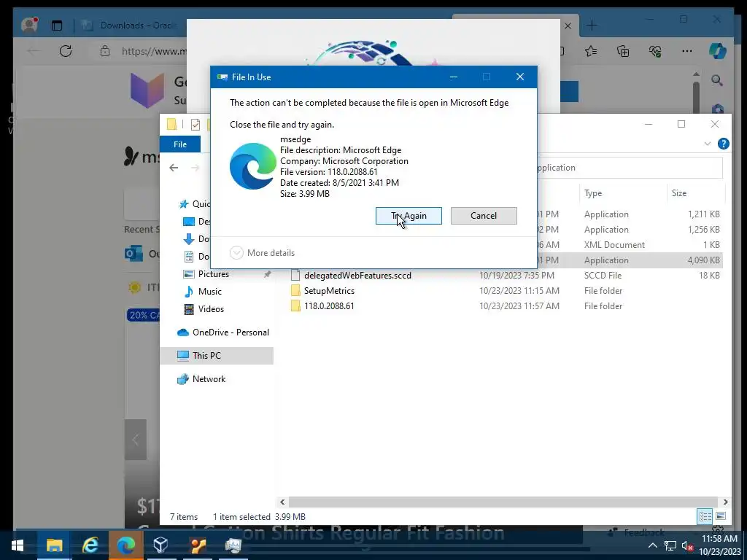Switch to details view layout icon

(x=705, y=516)
